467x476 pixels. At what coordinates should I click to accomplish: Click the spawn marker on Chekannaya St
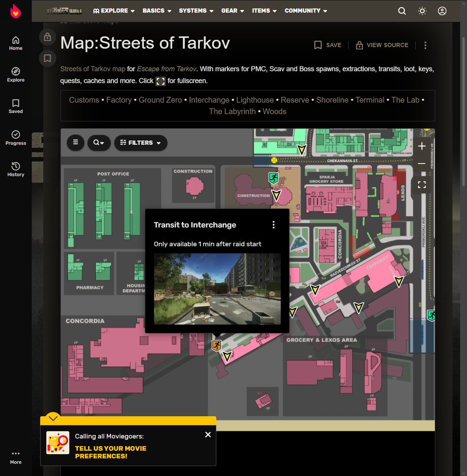point(302,150)
